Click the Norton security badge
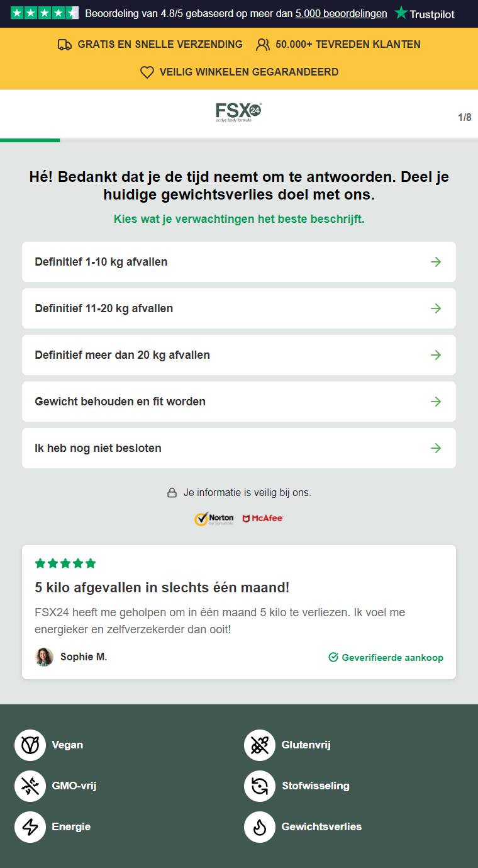The image size is (478, 868). [214, 519]
